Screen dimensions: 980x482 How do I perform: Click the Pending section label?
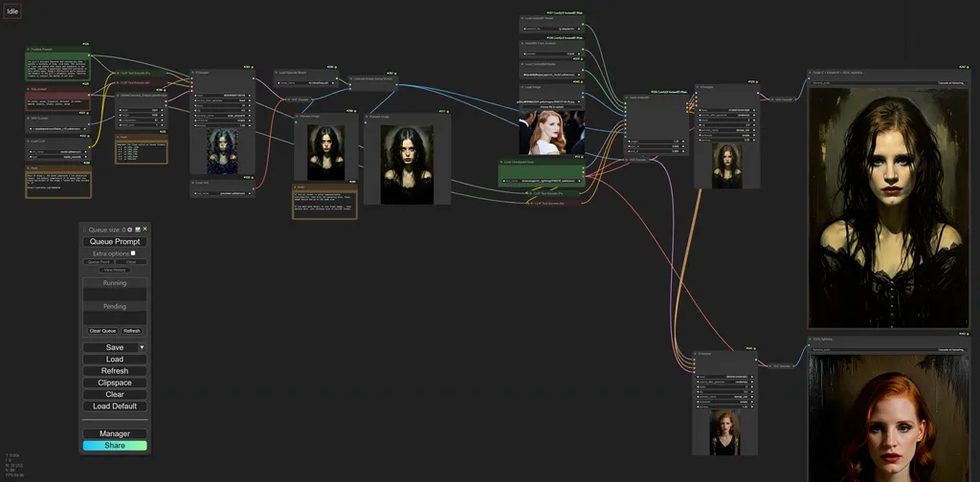pyautogui.click(x=115, y=307)
